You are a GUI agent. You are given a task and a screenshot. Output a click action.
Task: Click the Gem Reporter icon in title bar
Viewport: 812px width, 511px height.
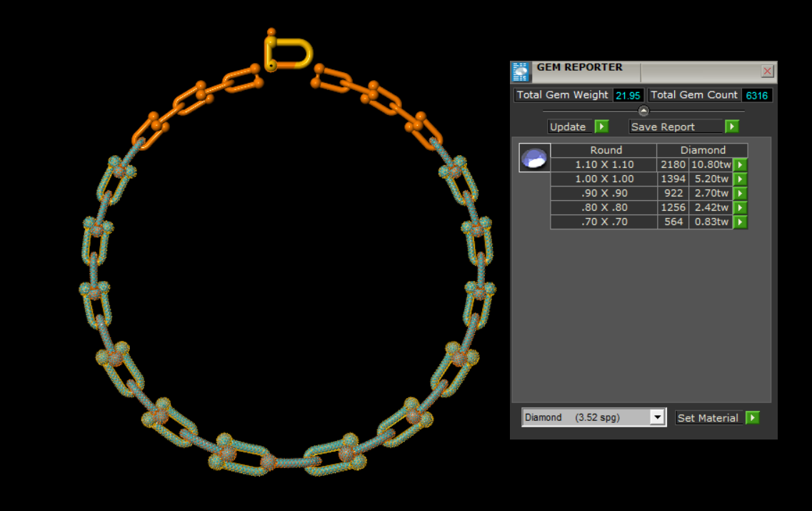[x=521, y=71]
